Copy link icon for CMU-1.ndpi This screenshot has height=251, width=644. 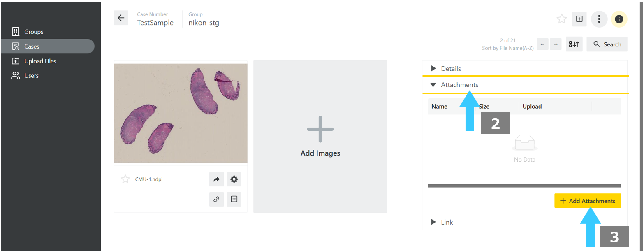coord(216,199)
